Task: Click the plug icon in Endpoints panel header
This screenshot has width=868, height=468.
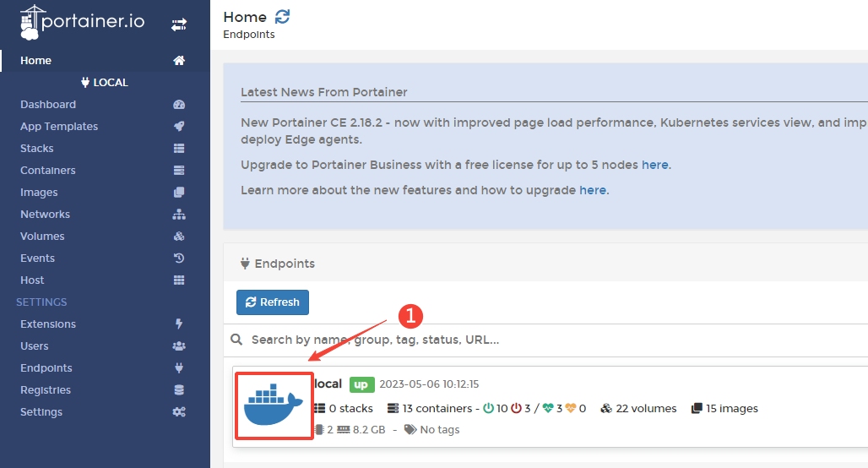Action: click(x=245, y=264)
